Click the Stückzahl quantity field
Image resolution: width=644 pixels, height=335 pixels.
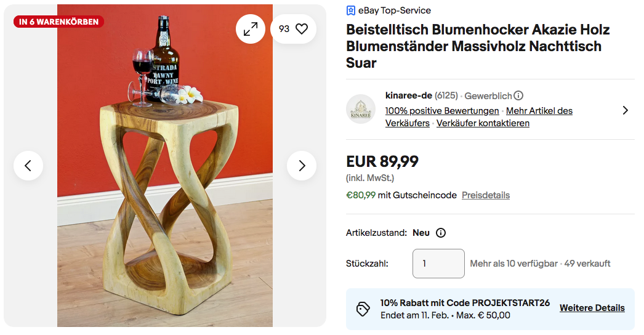tap(438, 264)
